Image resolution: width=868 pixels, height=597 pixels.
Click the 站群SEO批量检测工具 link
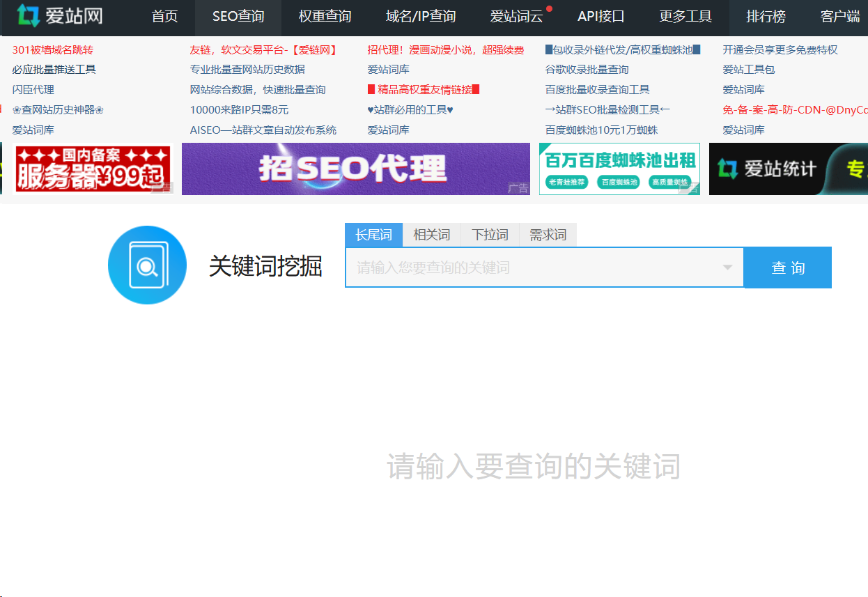coord(607,109)
